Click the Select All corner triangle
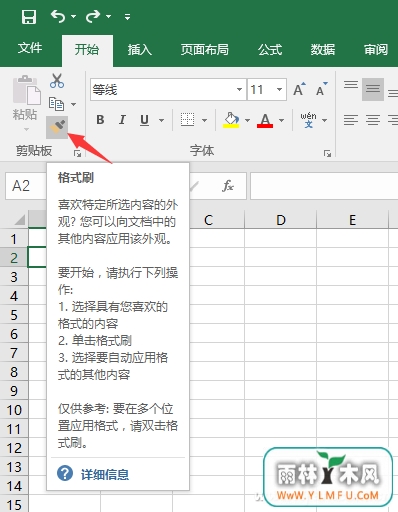Screen dimensions: 398x512 click(x=20, y=220)
